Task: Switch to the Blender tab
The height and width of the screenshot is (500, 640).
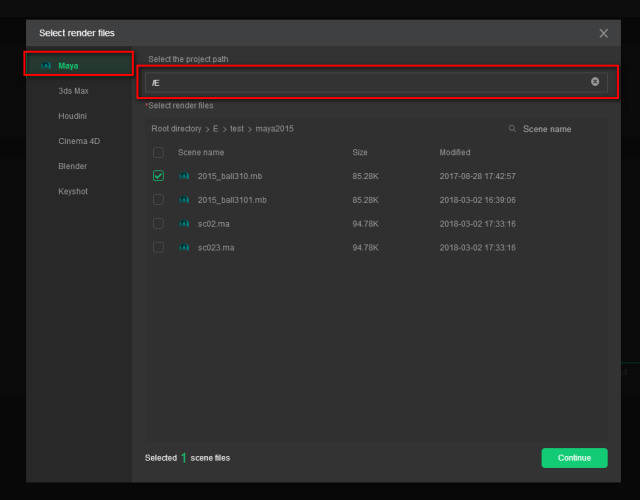Action: (x=73, y=166)
